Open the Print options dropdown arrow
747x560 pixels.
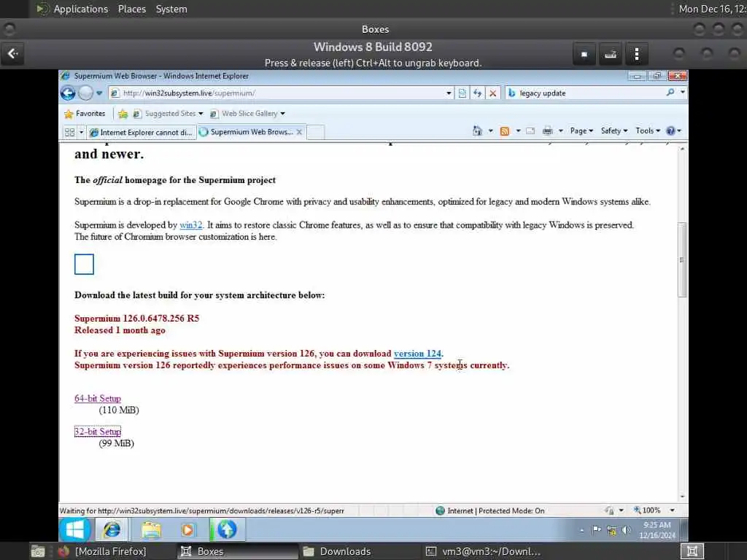561,131
